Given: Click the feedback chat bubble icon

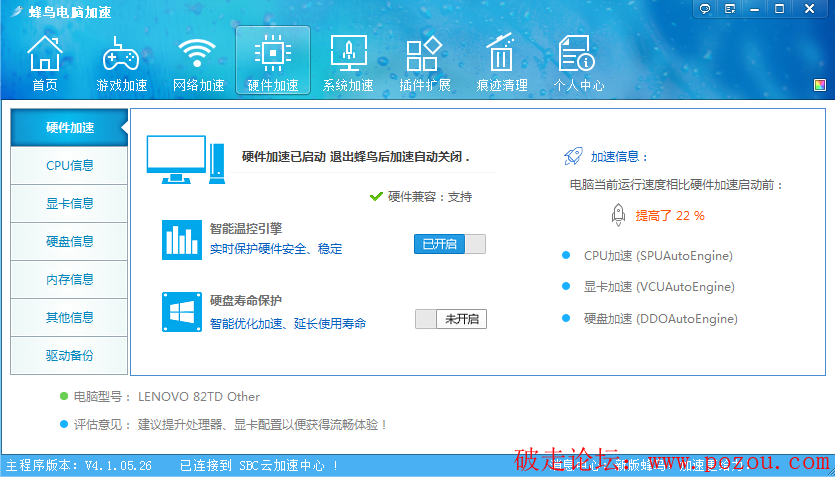Looking at the screenshot, I should tap(705, 9).
